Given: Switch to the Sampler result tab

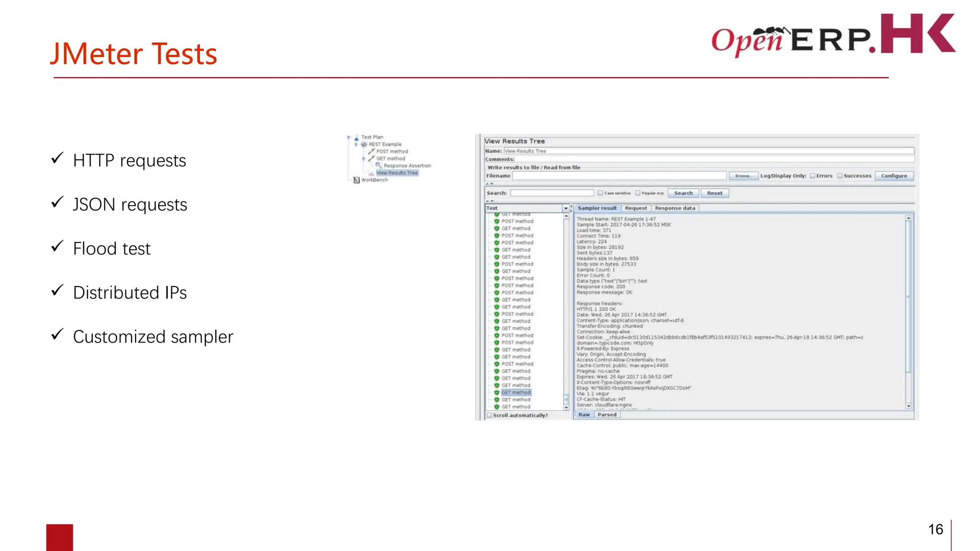Looking at the screenshot, I should tap(597, 208).
